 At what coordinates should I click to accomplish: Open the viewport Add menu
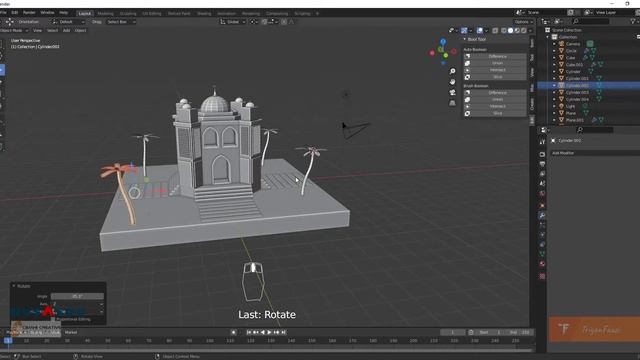coord(66,31)
